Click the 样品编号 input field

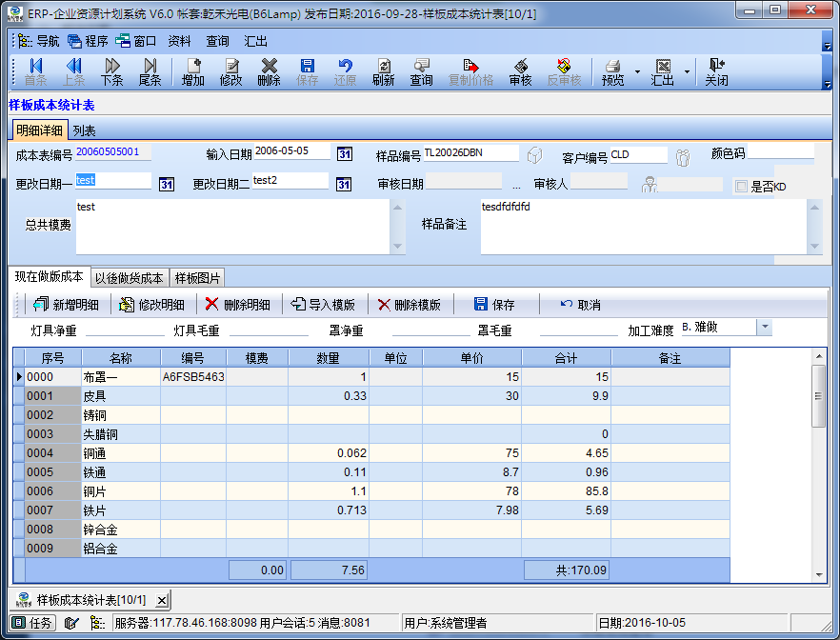click(x=470, y=153)
